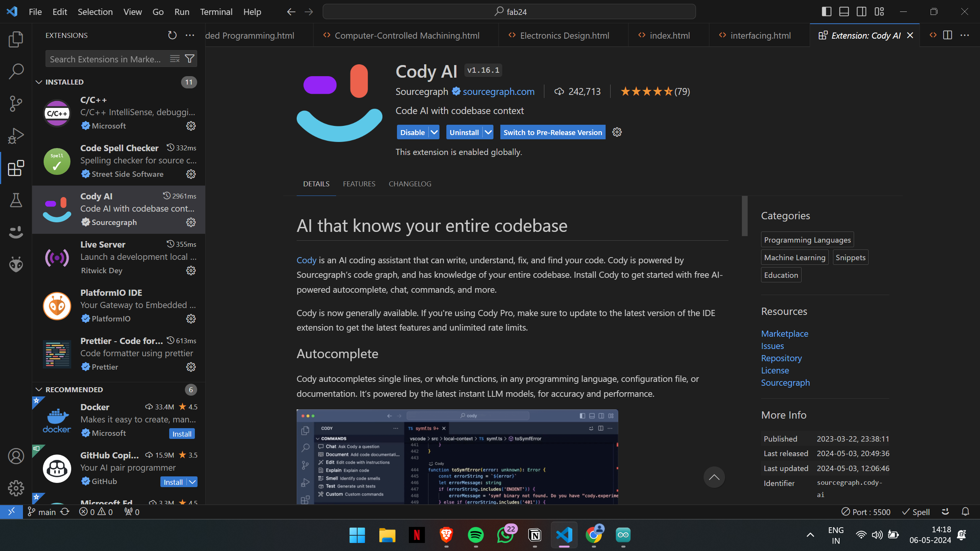Toggle the bottom panel layout
Screen dimensions: 980x551
(x=844, y=12)
